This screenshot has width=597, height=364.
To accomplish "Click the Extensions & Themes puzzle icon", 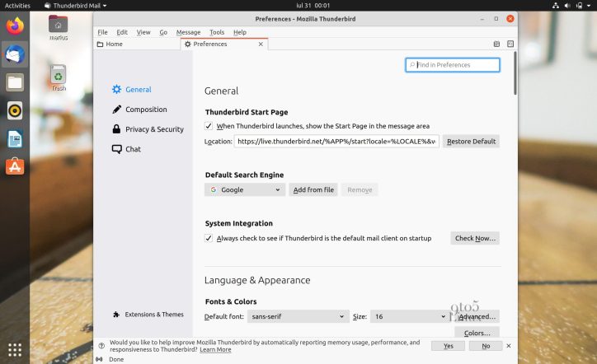I will click(x=116, y=314).
